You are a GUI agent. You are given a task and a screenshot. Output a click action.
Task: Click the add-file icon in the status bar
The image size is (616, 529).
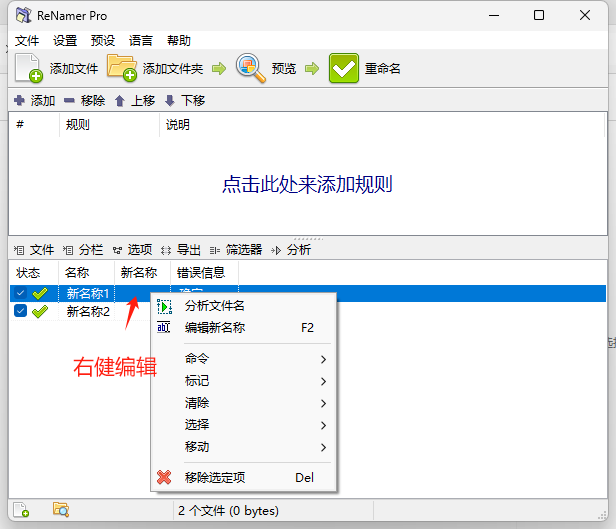click(x=21, y=510)
